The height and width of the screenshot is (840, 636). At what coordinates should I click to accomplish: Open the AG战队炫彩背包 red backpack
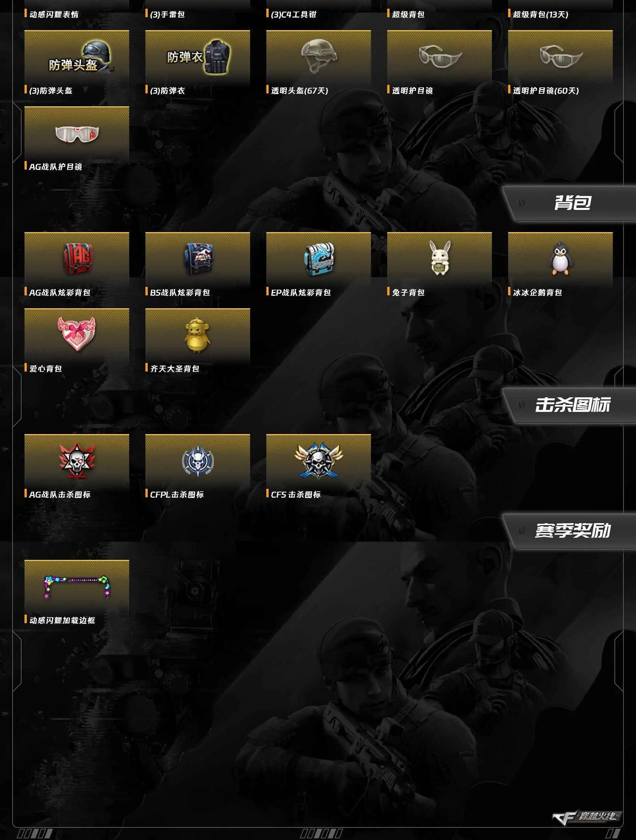(x=77, y=259)
